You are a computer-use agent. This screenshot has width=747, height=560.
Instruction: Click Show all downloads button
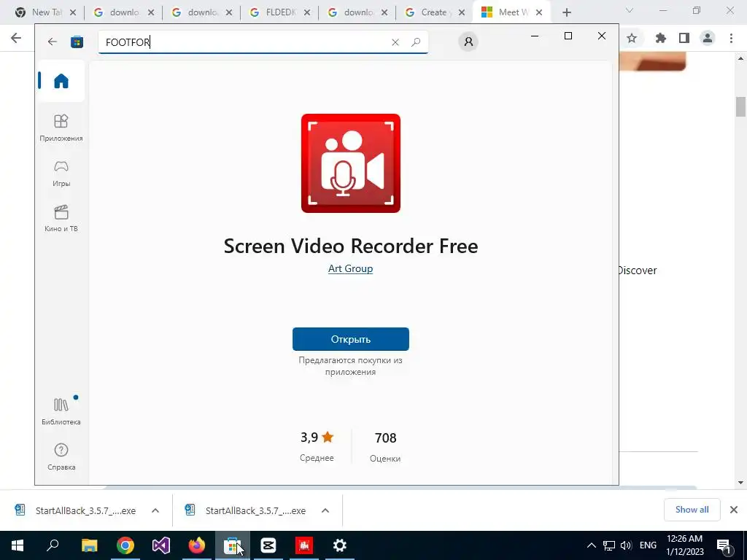click(692, 510)
